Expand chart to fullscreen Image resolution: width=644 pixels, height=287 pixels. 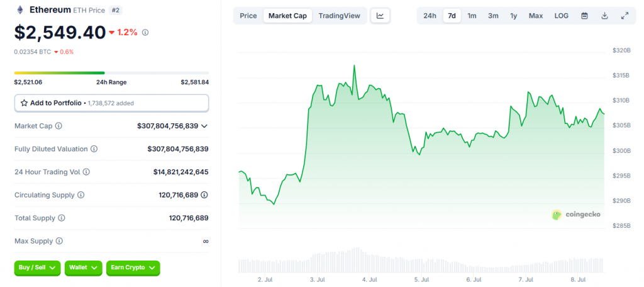pos(625,16)
